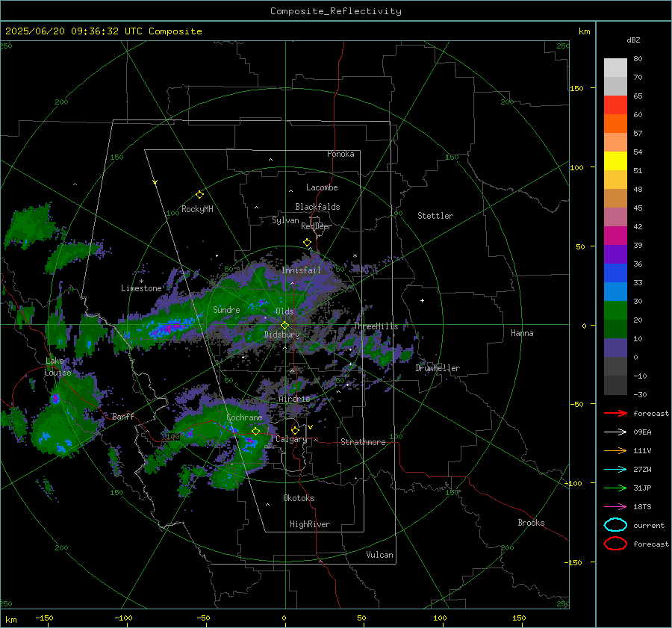Click the Composite_Reflectivity title text
The width and height of the screenshot is (672, 628).
click(336, 11)
